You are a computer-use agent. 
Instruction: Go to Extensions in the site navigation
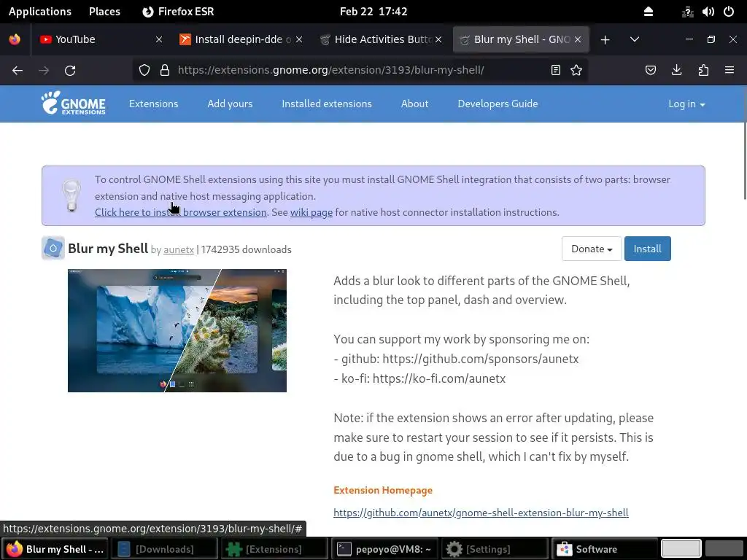click(153, 104)
